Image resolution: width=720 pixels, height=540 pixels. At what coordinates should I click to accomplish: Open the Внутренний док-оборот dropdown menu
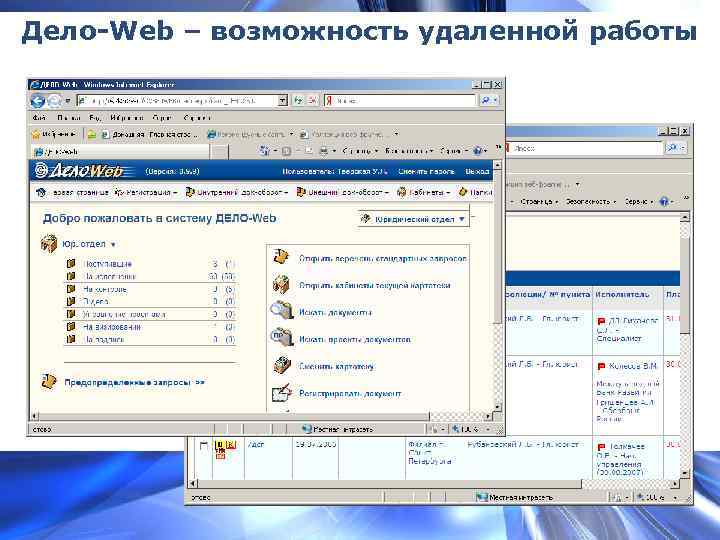pos(237,192)
